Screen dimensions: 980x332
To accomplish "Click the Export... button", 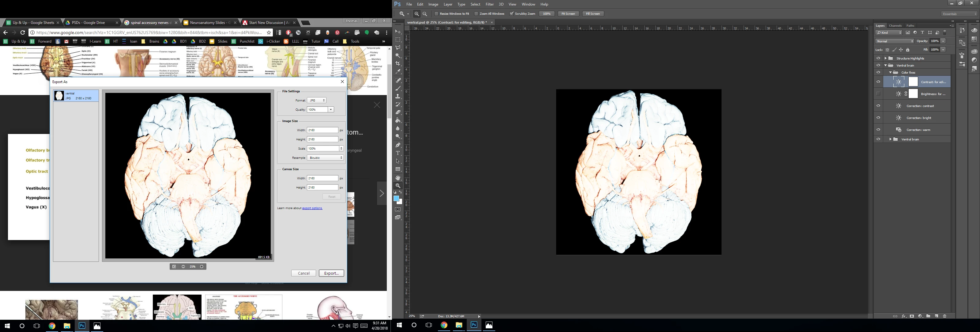I will pos(331,273).
